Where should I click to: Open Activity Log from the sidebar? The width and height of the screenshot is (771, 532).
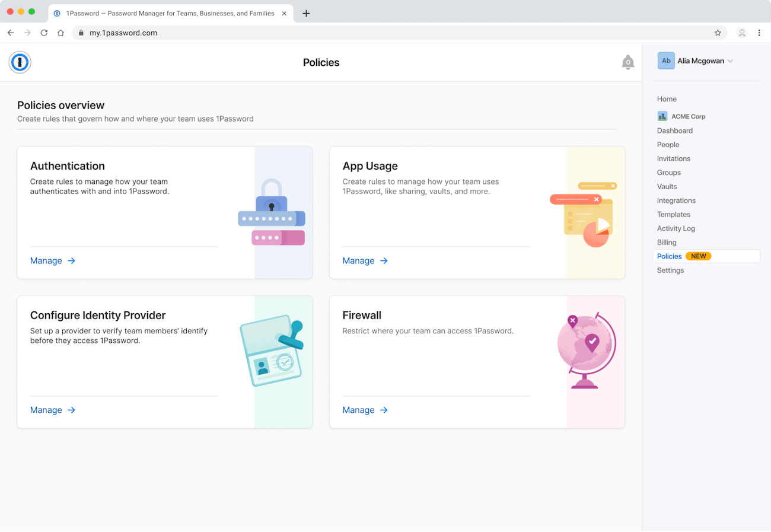[x=676, y=228]
